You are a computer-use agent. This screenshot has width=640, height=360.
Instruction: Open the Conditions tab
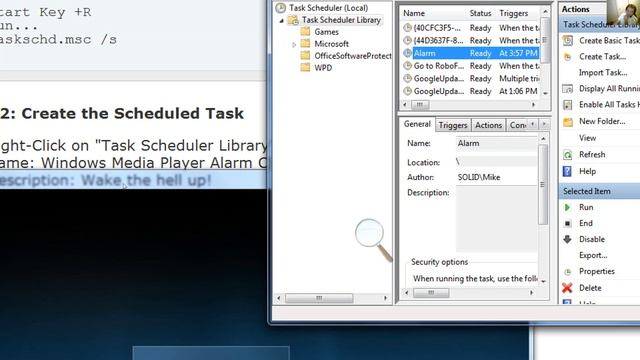pos(518,125)
